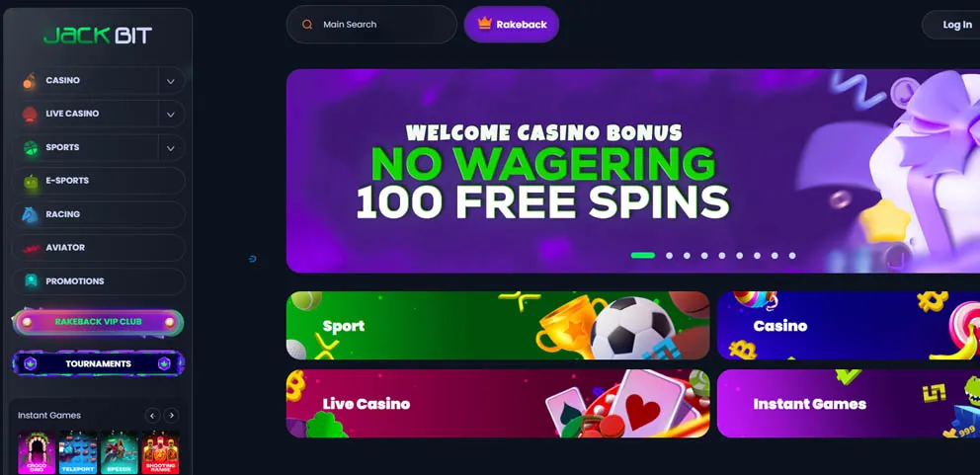This screenshot has width=980, height=475.
Task: Click the Rakeback crown button
Action: coord(512,25)
